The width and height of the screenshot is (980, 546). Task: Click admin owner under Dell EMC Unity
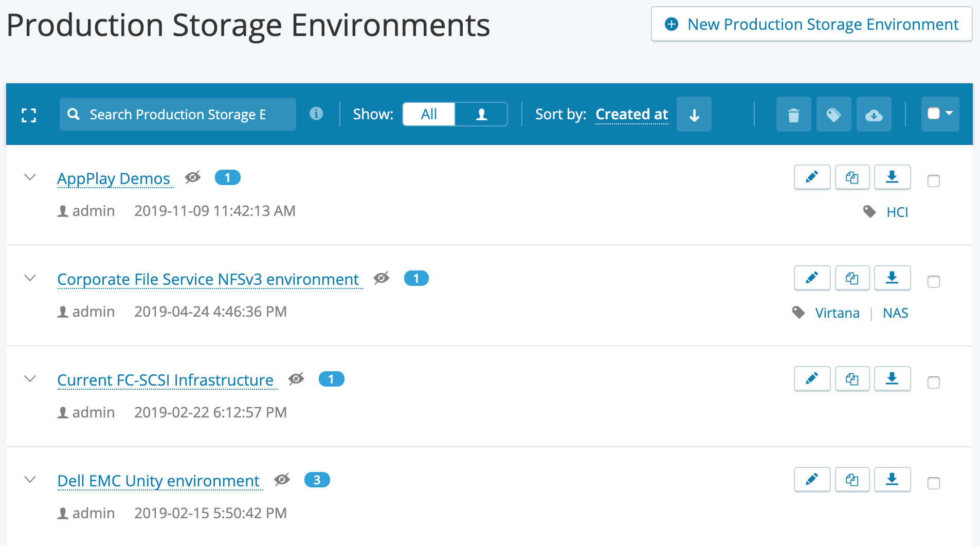(x=86, y=513)
